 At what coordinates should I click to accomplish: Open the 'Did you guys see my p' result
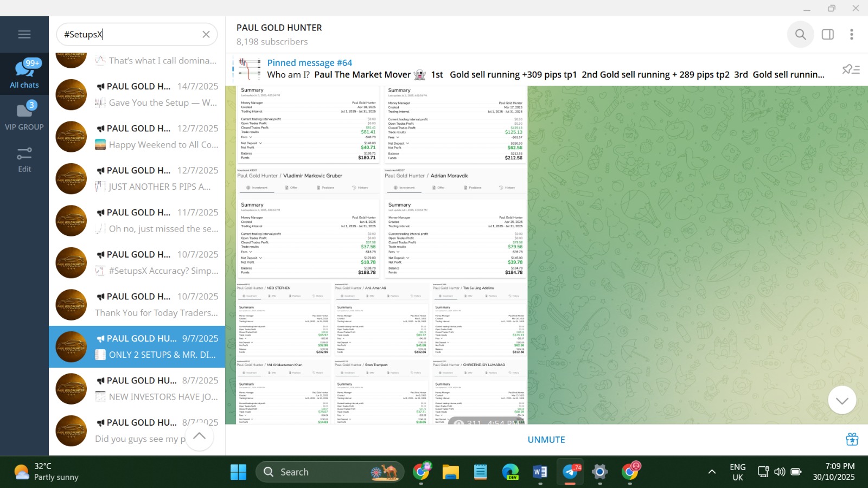137,431
